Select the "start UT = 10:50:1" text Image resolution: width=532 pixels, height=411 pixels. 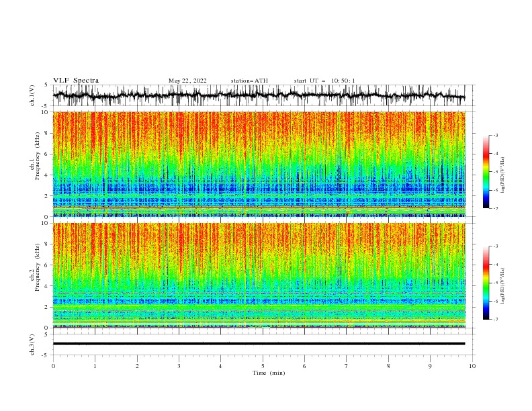(324, 81)
